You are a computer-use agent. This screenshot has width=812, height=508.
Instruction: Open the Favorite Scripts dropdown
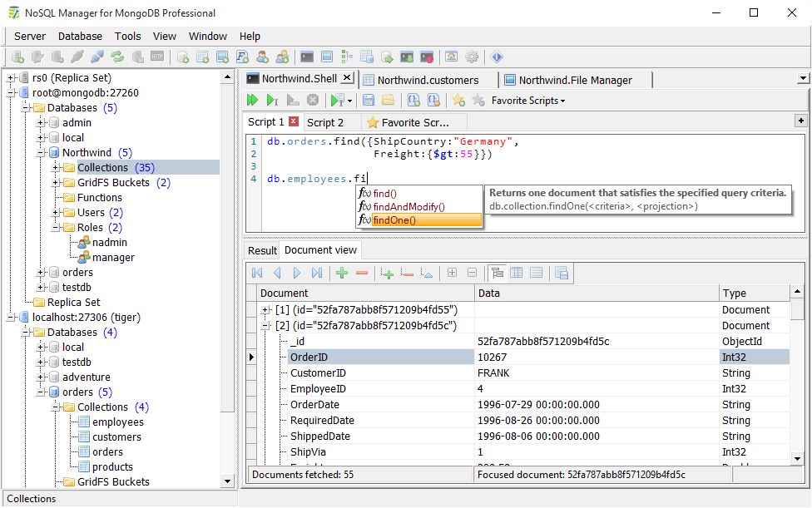pyautogui.click(x=528, y=101)
